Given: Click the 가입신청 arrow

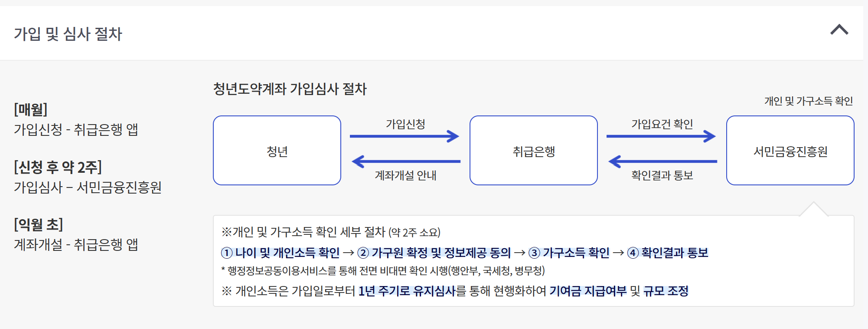Looking at the screenshot, I should (405, 135).
